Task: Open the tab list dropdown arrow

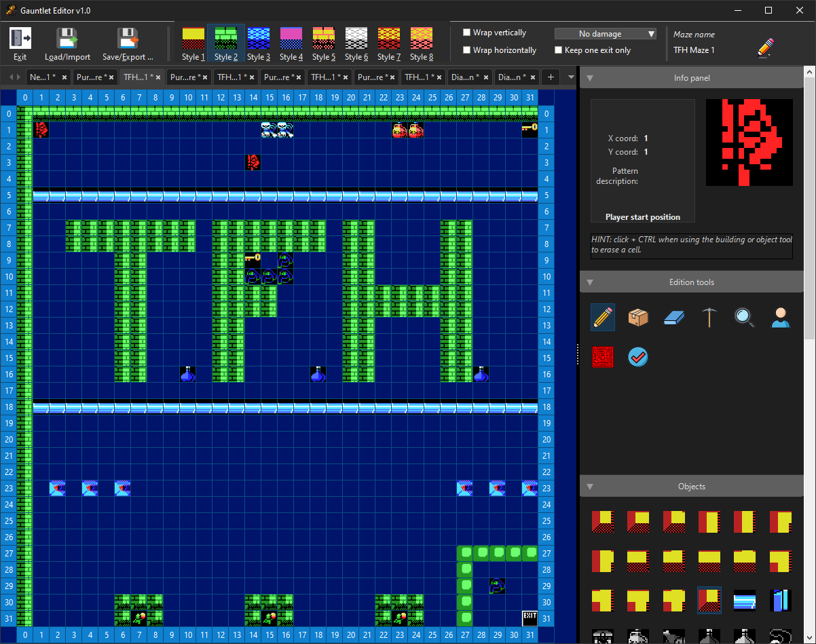Action: pyautogui.click(x=571, y=77)
